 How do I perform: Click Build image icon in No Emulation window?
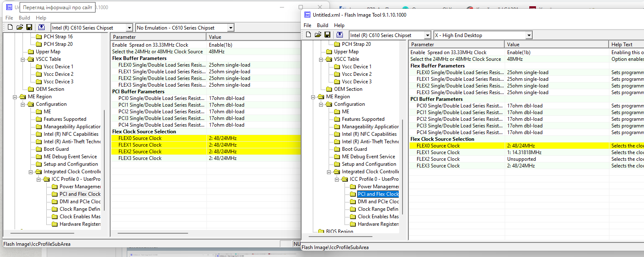tap(41, 27)
